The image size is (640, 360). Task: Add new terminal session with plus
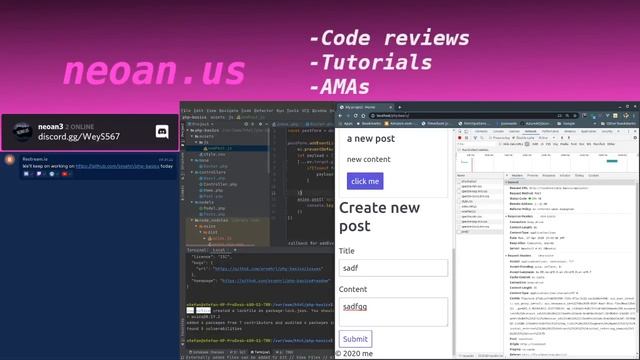[x=235, y=250]
